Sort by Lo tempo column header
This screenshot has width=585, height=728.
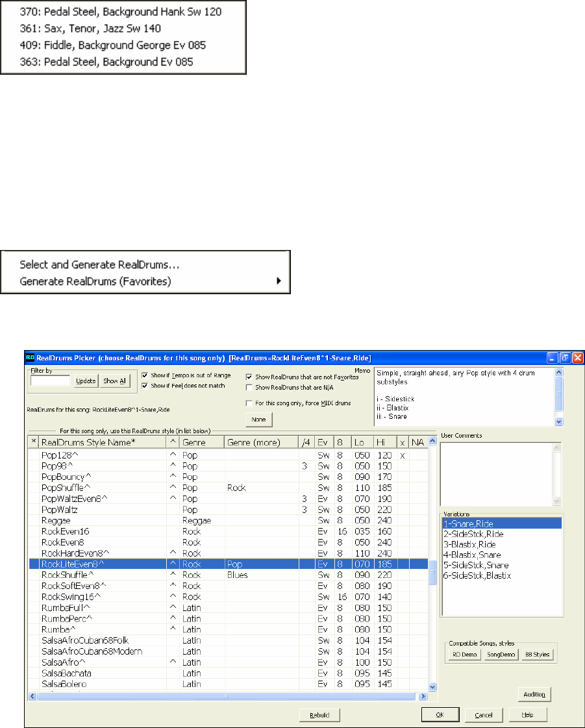(363, 442)
